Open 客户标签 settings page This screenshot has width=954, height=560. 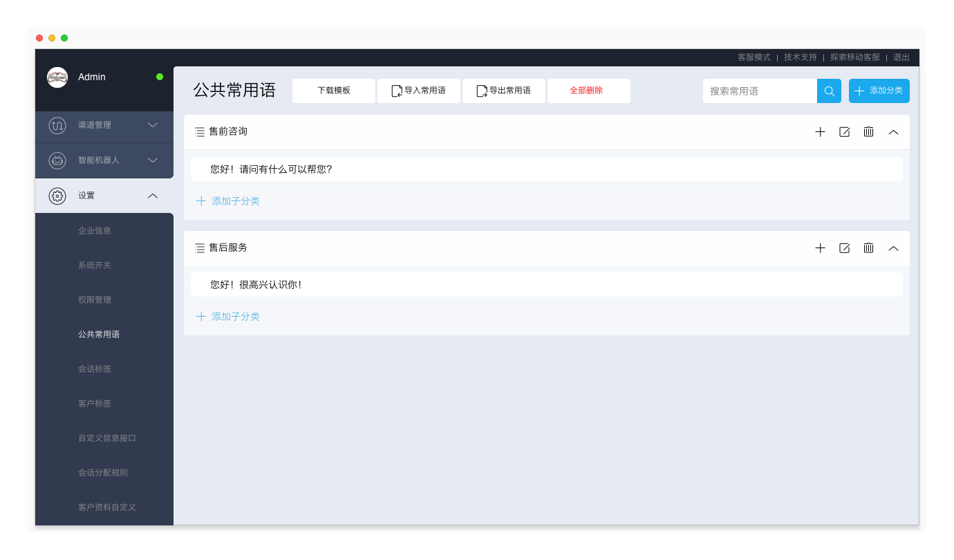coord(95,404)
